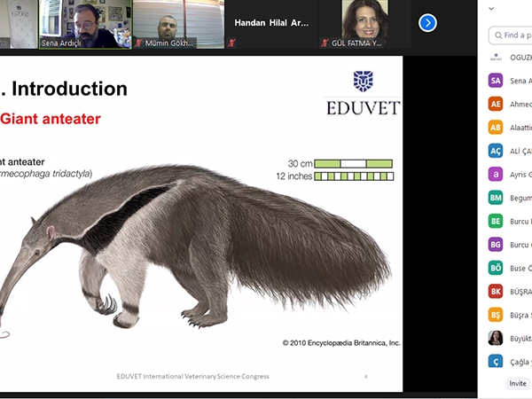
Task: Click the red 'Giant anteater' heading on slide
Action: tap(51, 119)
